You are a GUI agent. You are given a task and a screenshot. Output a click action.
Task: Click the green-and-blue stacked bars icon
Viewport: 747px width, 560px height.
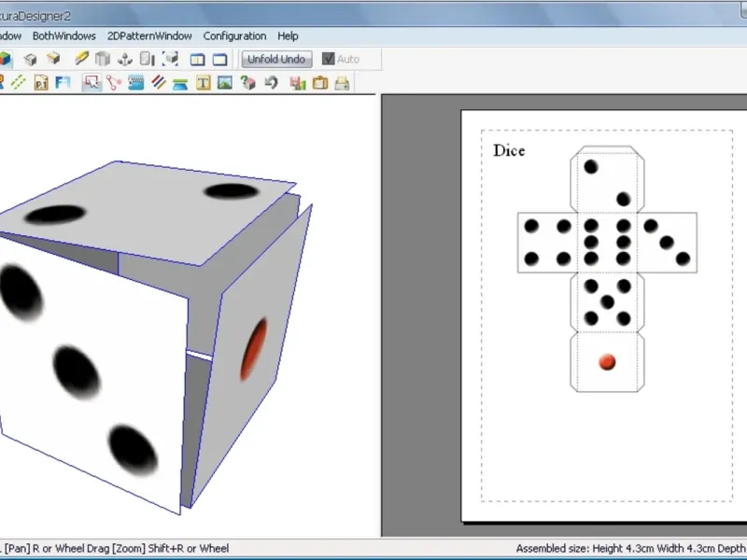180,84
